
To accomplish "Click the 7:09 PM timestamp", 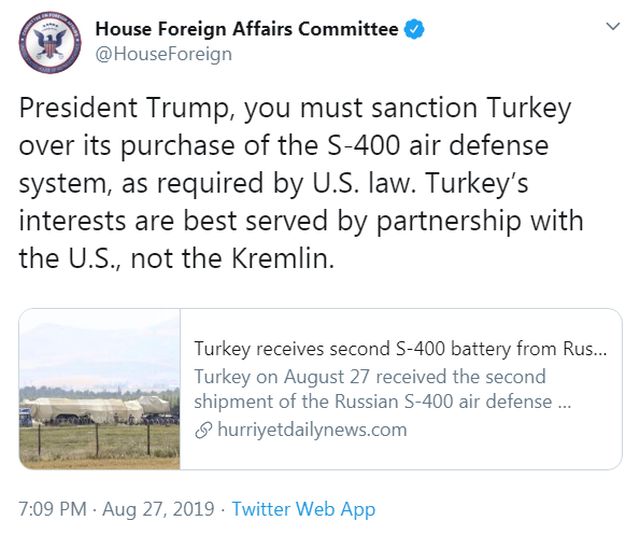I will pos(53,509).
